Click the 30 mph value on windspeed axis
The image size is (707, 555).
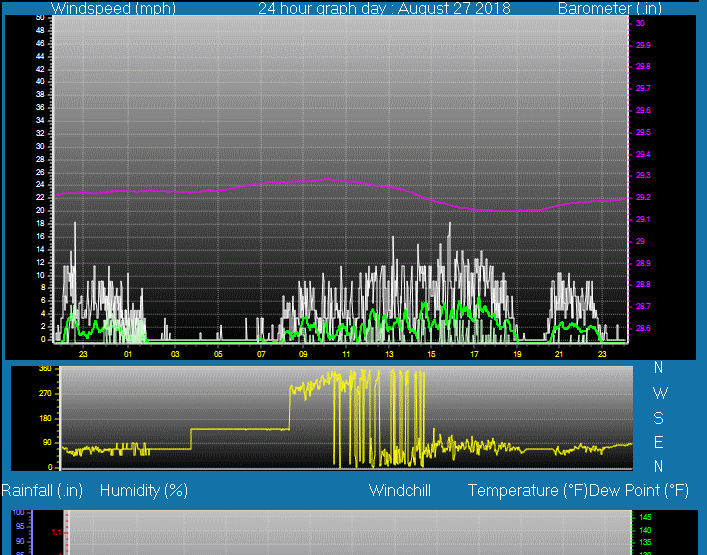[x=40, y=147]
